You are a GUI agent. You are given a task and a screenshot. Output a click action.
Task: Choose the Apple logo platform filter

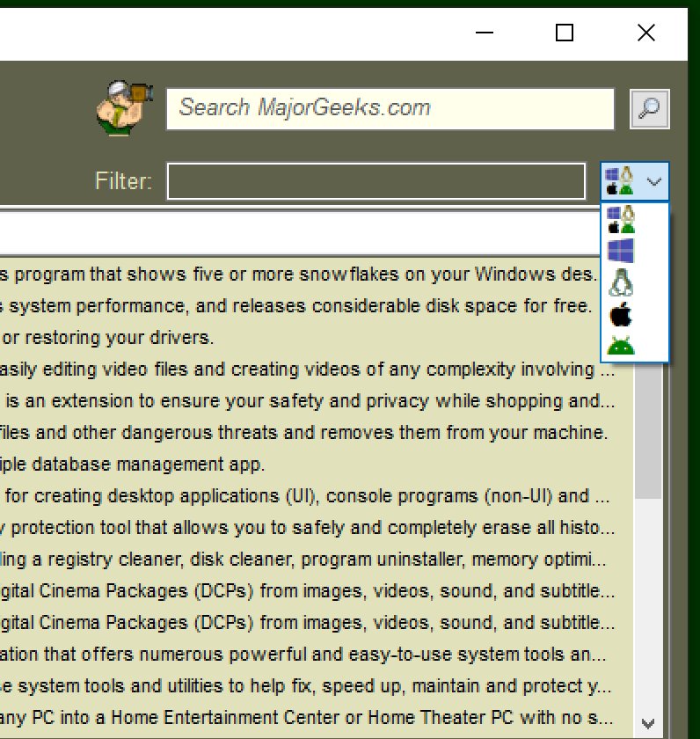coord(621,314)
